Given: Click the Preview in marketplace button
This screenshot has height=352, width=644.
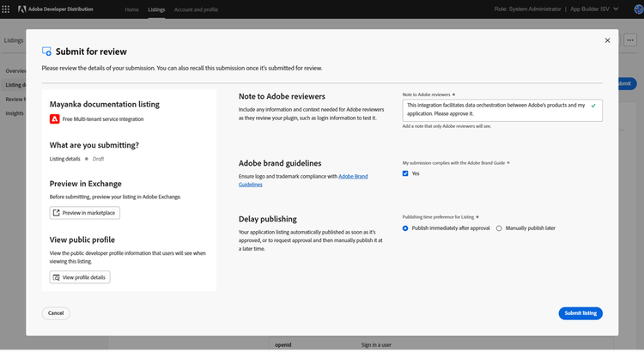Looking at the screenshot, I should [84, 213].
